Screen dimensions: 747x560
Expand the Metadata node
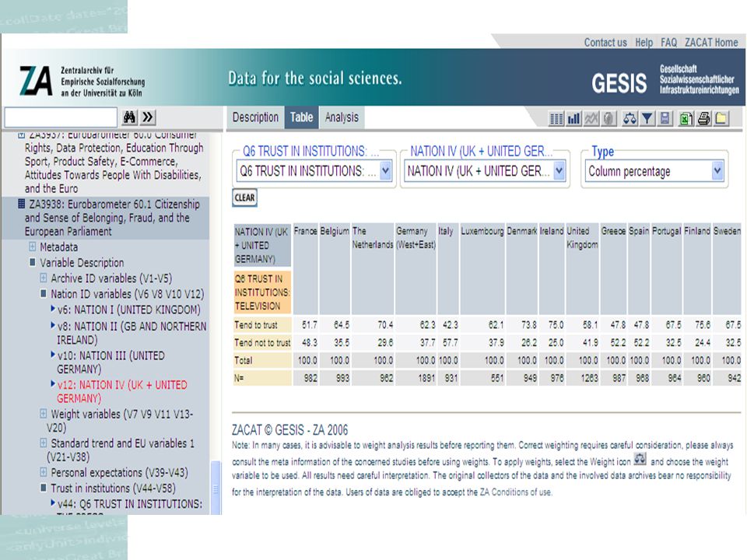(33, 247)
